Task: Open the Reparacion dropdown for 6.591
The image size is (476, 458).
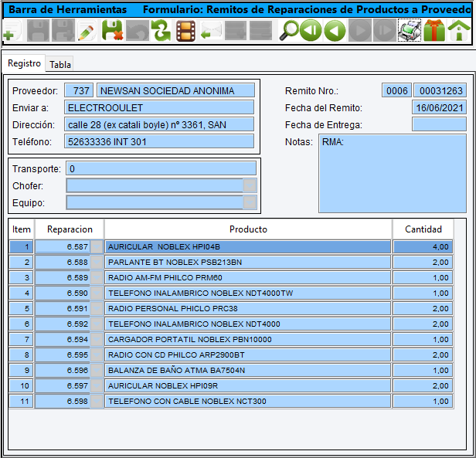Action: tap(97, 308)
